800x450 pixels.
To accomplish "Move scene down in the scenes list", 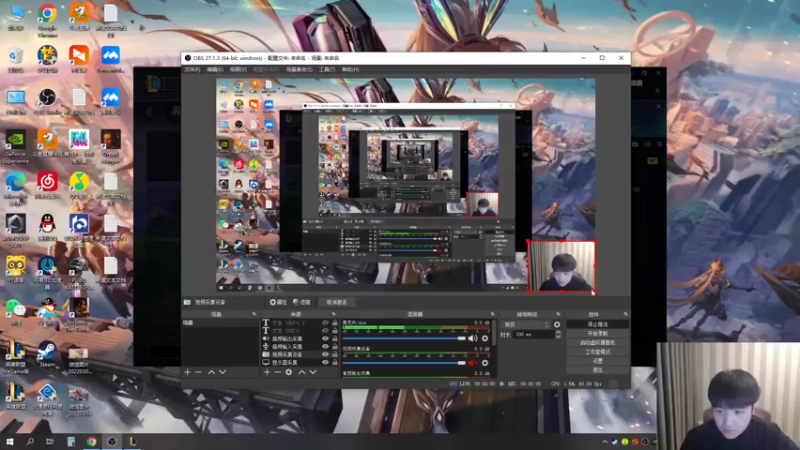I will [x=222, y=372].
